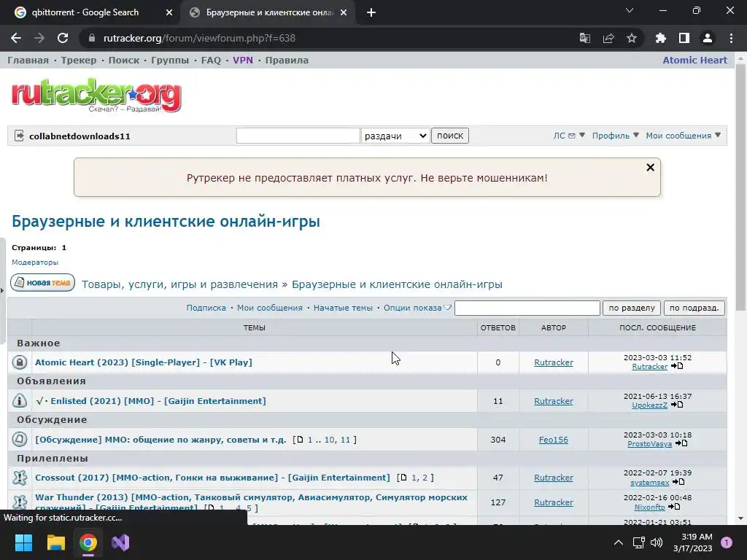Image resolution: width=747 pixels, height=560 pixels.
Task: Open Chrome extensions puzzle icon
Action: (x=661, y=38)
